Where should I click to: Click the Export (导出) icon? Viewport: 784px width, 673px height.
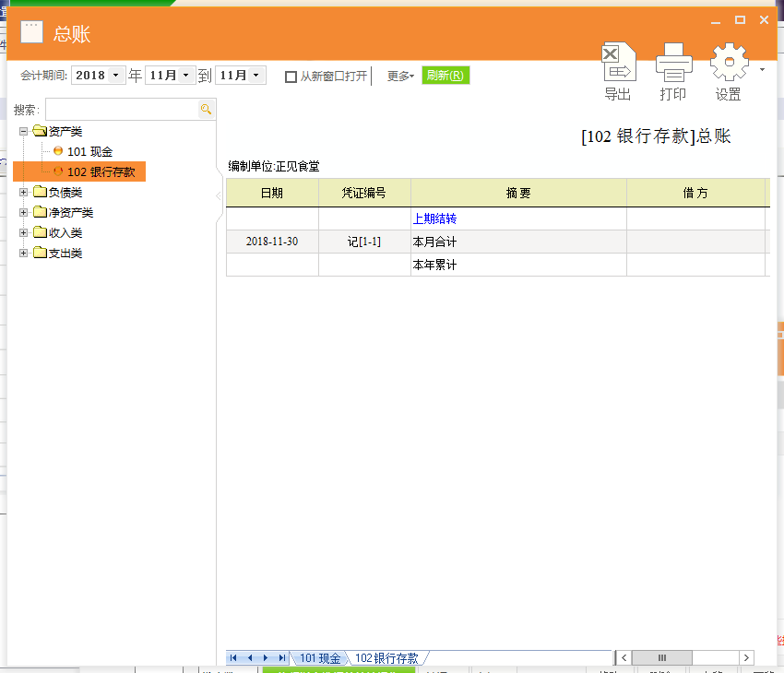coord(618,63)
